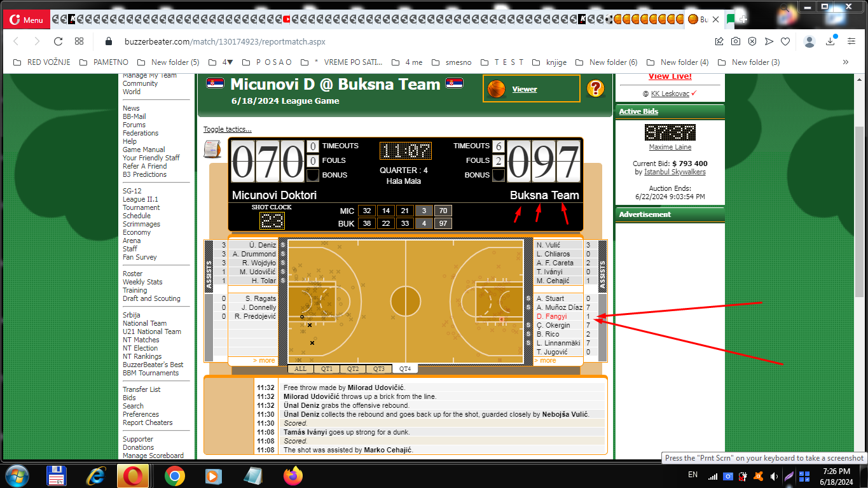Select player A. Drummond in roster

coord(254,254)
